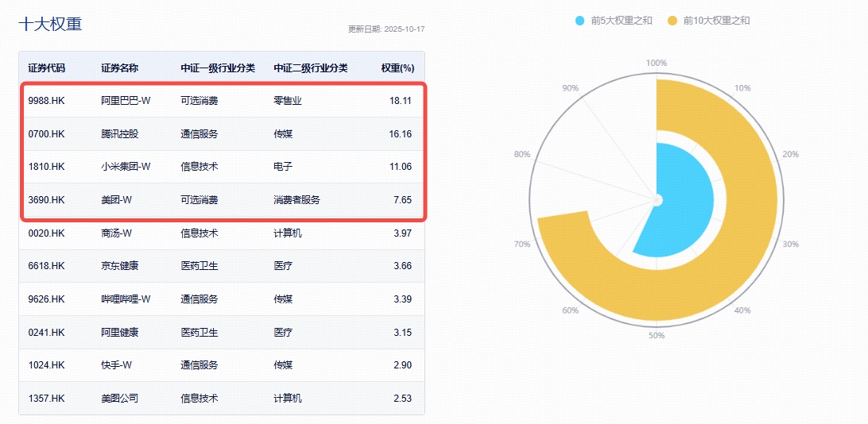Click the 50% axis label on chart
The width and height of the screenshot is (868, 424).
657,336
